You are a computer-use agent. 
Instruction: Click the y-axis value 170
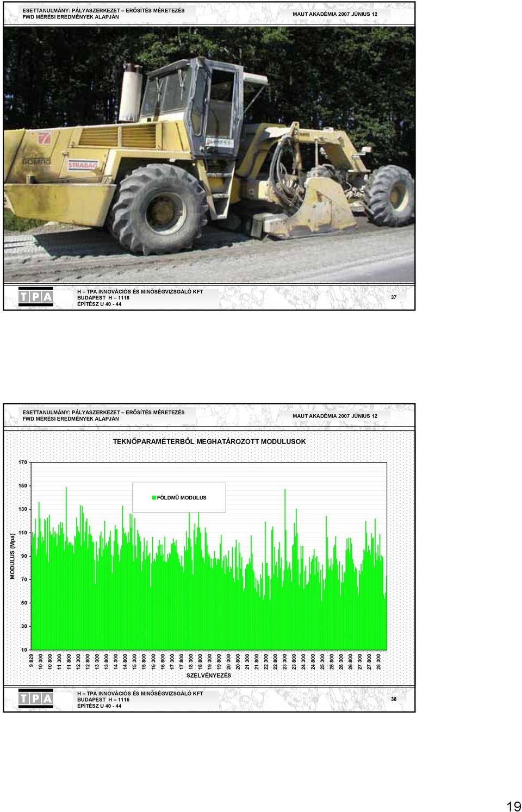[x=22, y=463]
